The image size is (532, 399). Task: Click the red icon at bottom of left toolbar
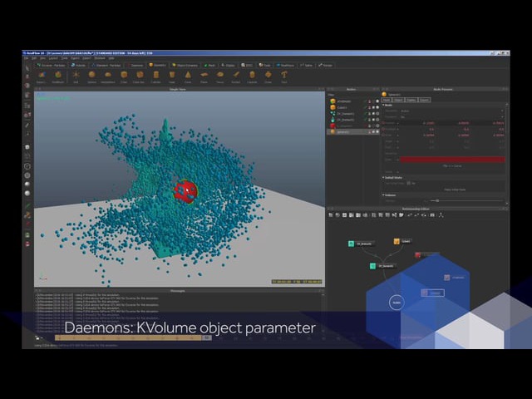(27, 244)
